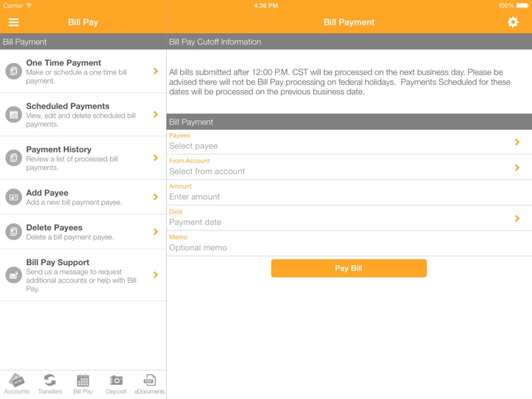Viewport: 532px width, 399px height.
Task: Open One Time Payment title
Action: pyautogui.click(x=63, y=63)
